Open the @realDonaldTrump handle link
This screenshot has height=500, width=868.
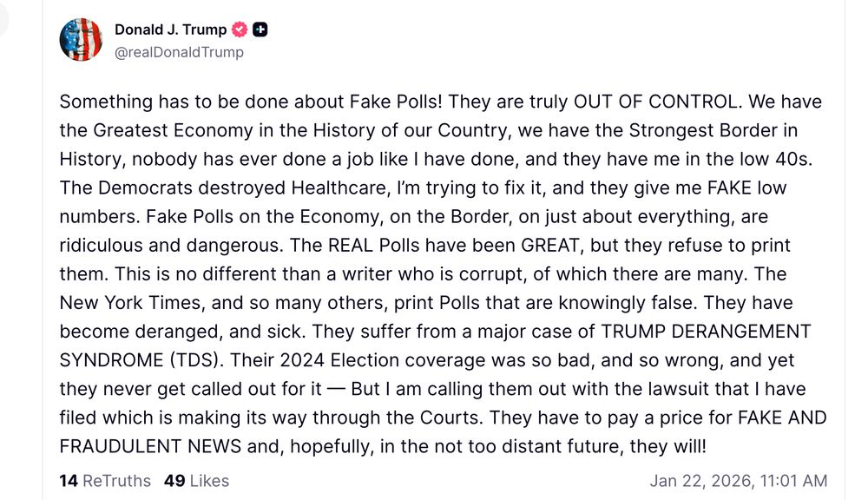(179, 52)
